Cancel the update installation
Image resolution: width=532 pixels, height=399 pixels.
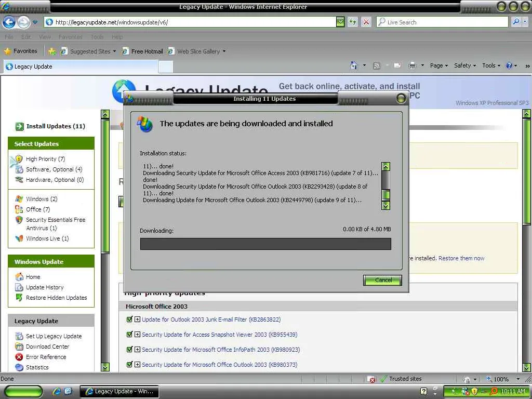point(383,280)
